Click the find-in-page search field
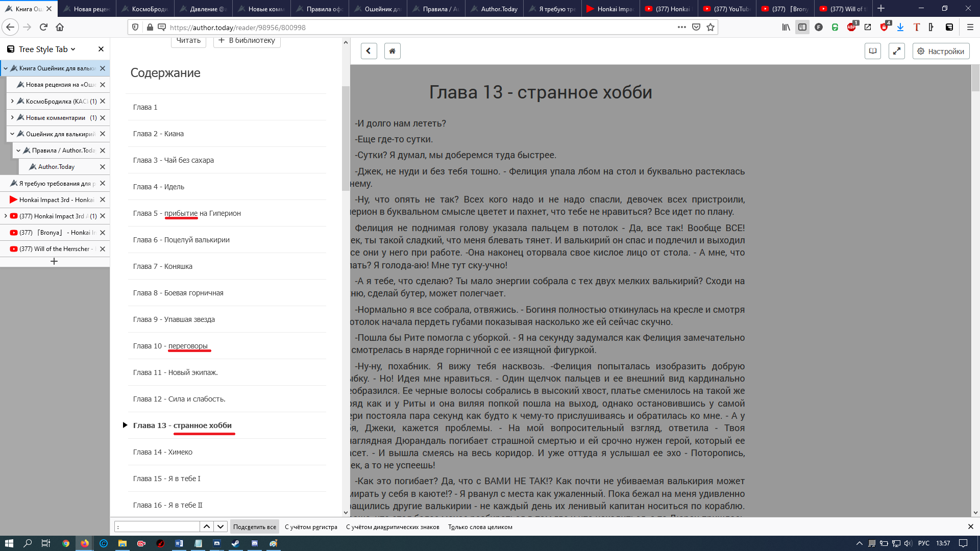 point(157,527)
